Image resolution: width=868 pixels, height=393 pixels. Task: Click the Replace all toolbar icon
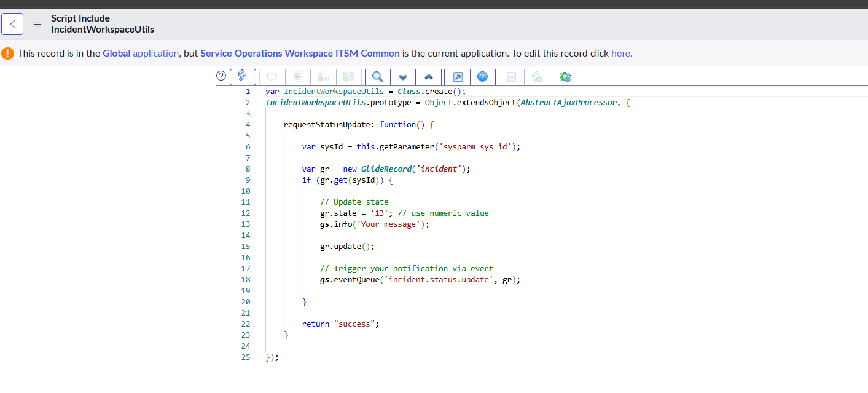click(x=350, y=77)
